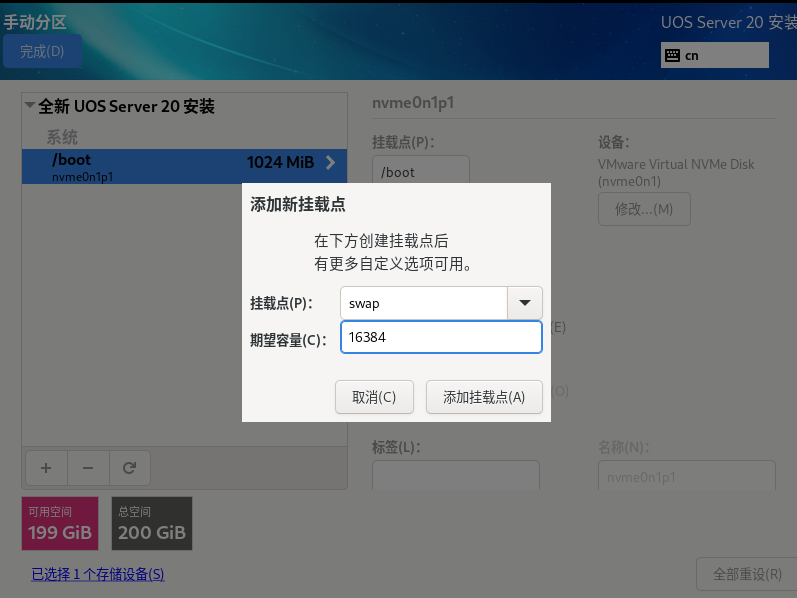This screenshot has width=797, height=598.
Task: Expand the /boot row chevron arrow
Action: coord(330,163)
